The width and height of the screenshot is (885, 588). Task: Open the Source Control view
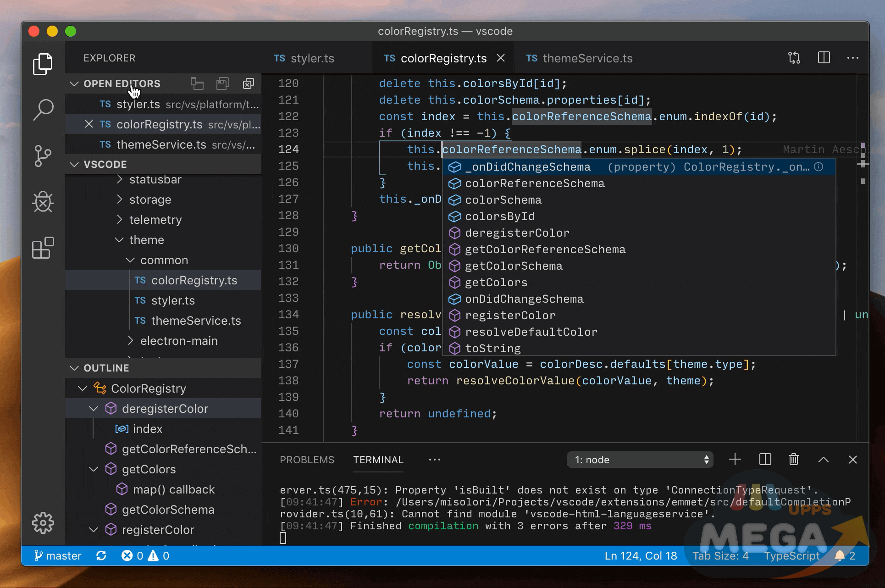43,156
